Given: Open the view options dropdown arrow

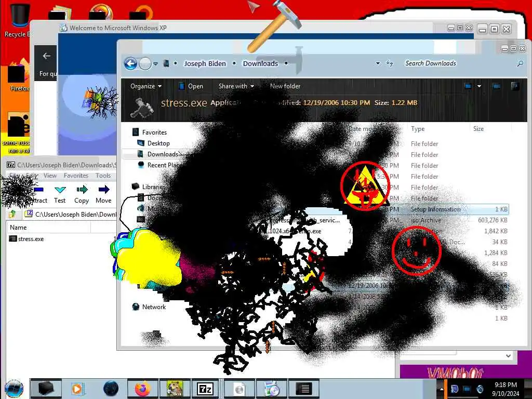Looking at the screenshot, I should [479, 86].
